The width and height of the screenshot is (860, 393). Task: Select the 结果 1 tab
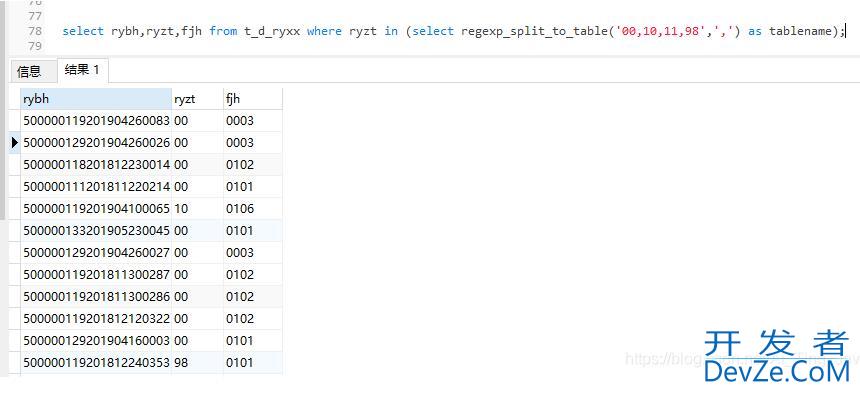click(82, 70)
